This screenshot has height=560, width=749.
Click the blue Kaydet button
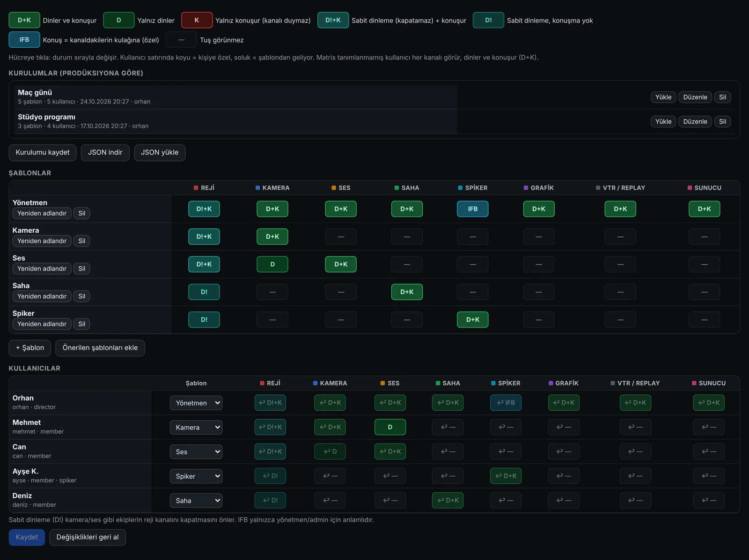click(x=27, y=537)
